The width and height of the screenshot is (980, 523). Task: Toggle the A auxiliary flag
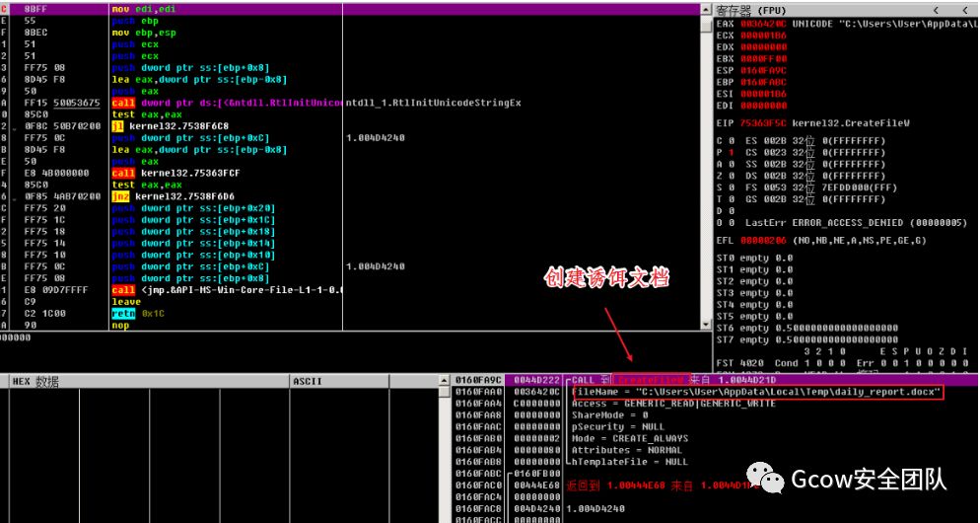732,165
